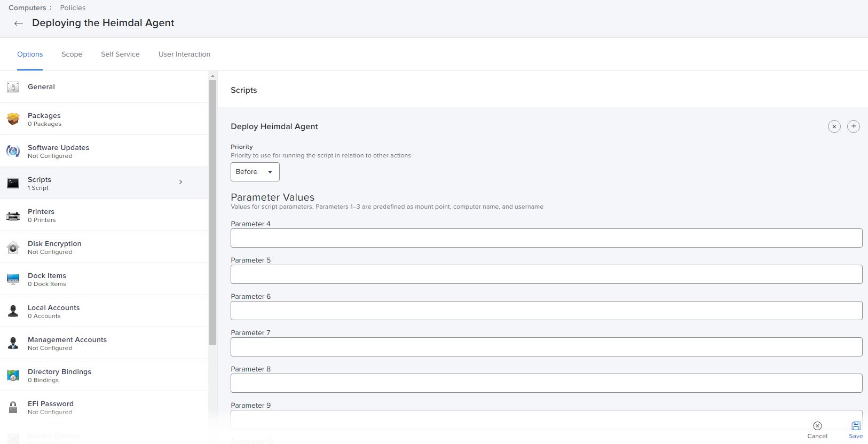
Task: Click the Parameter 7 input field
Action: (546, 347)
